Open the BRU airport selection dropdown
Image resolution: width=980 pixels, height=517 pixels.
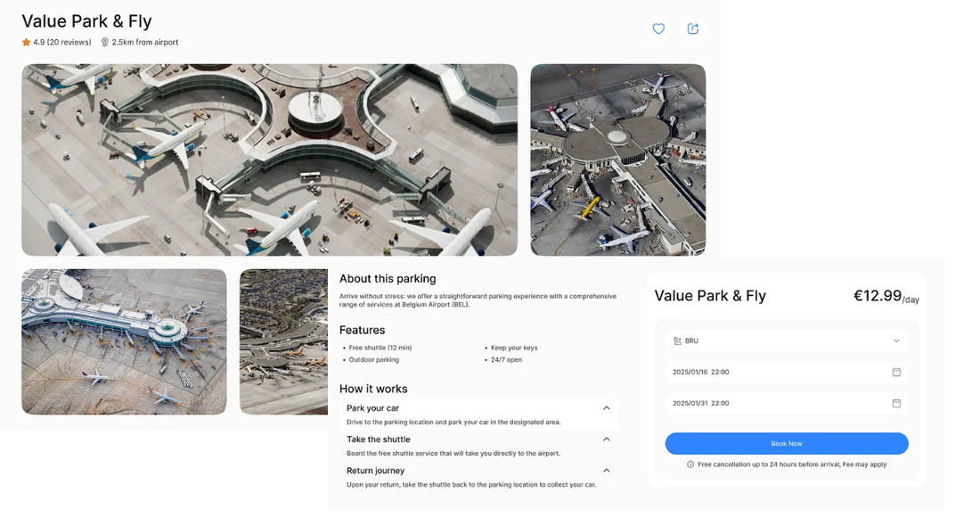(x=896, y=341)
